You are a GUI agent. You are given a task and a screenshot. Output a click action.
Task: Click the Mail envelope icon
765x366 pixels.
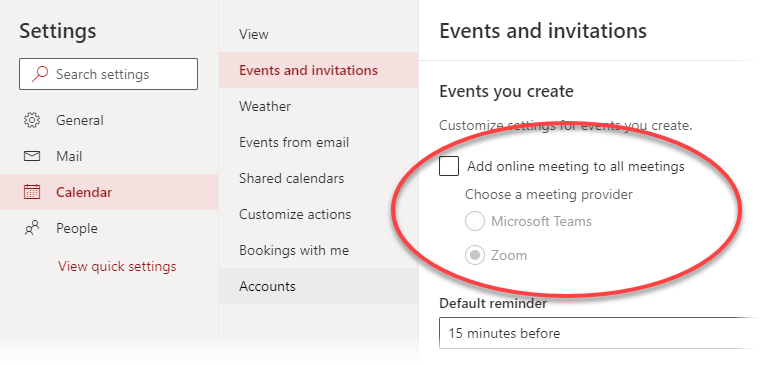pyautogui.click(x=32, y=156)
